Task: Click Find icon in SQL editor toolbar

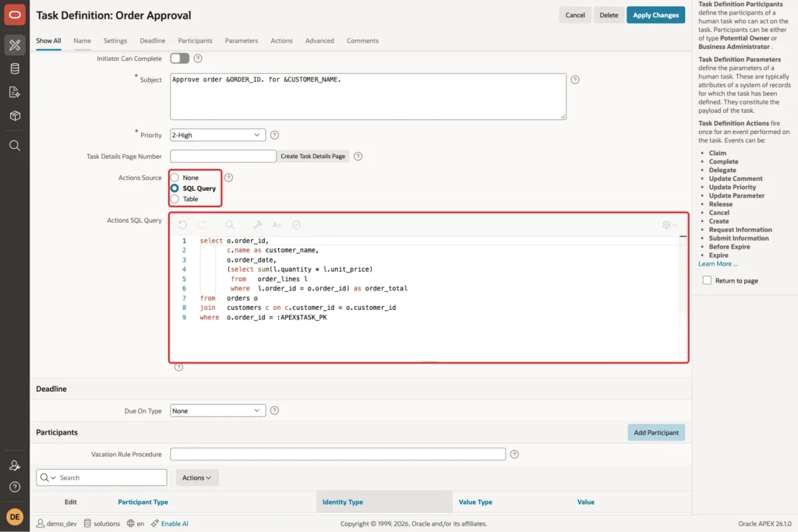Action: coord(230,225)
